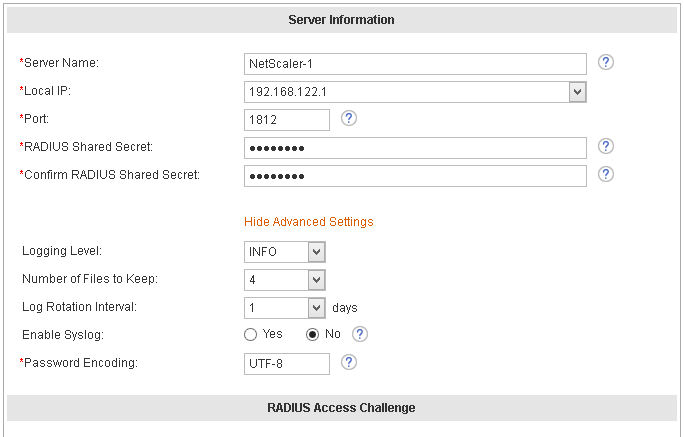684x437 pixels.
Task: Click the help icon beside Server Name
Action: pos(606,62)
